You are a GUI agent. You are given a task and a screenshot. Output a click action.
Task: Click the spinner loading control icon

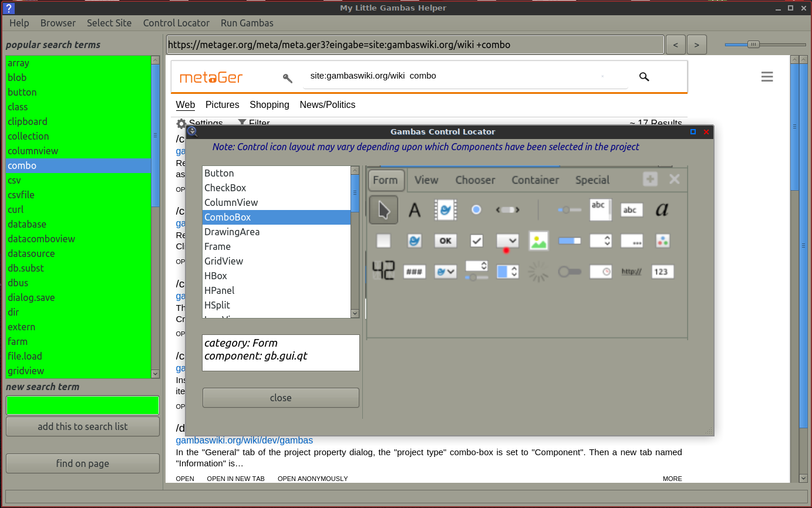(x=538, y=272)
